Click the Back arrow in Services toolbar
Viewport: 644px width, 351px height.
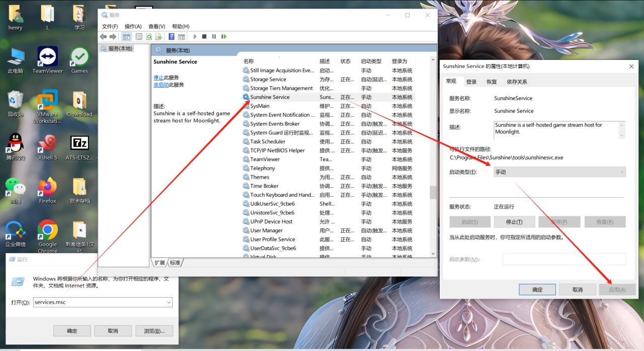point(103,36)
